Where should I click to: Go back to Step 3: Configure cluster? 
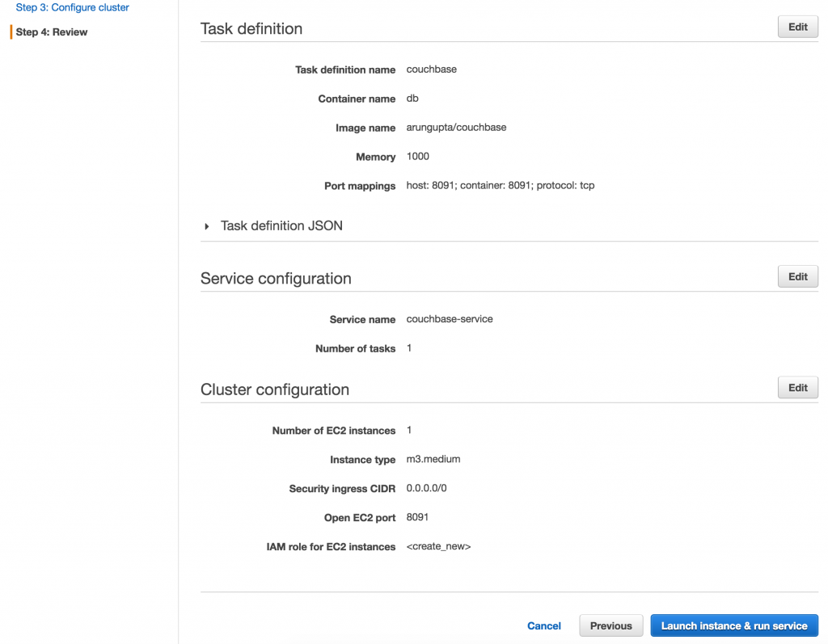[x=72, y=7]
